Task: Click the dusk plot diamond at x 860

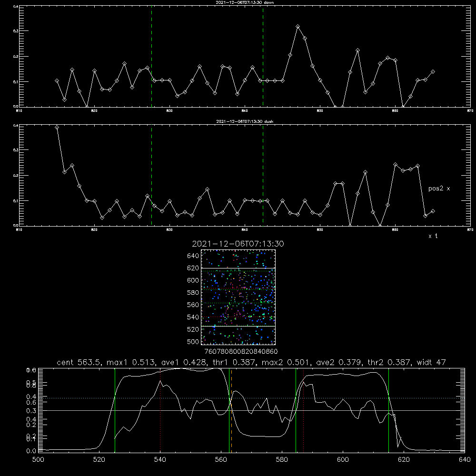Action: coord(395,165)
